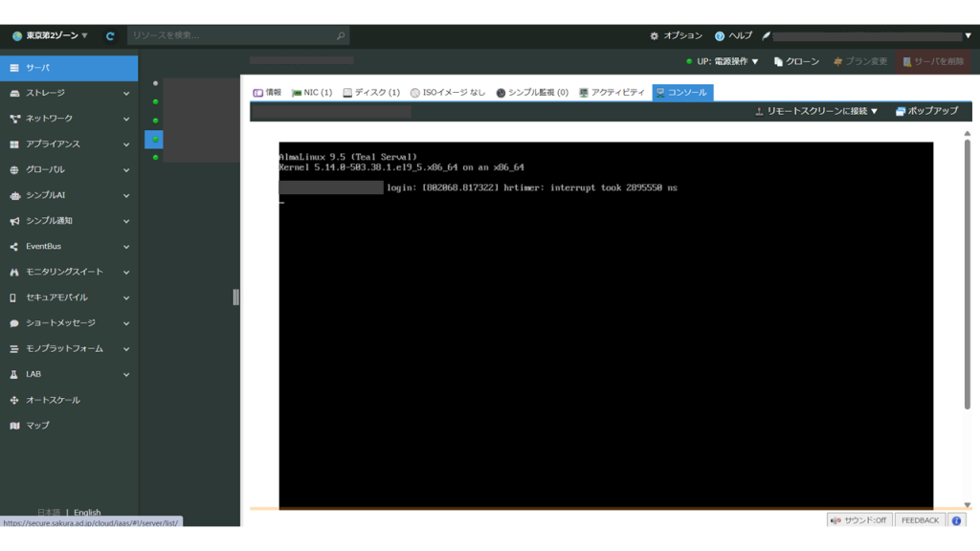The image size is (980, 551).
Task: Click the クローン button
Action: 796,61
